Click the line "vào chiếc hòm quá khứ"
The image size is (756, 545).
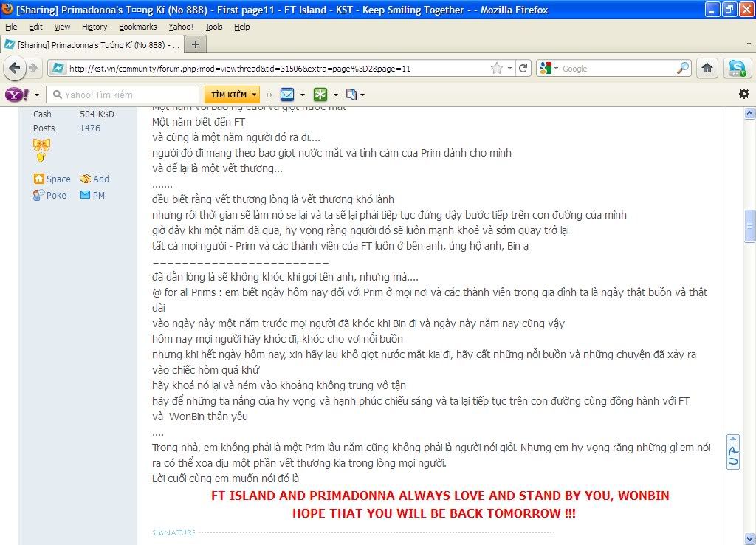pyautogui.click(x=206, y=371)
